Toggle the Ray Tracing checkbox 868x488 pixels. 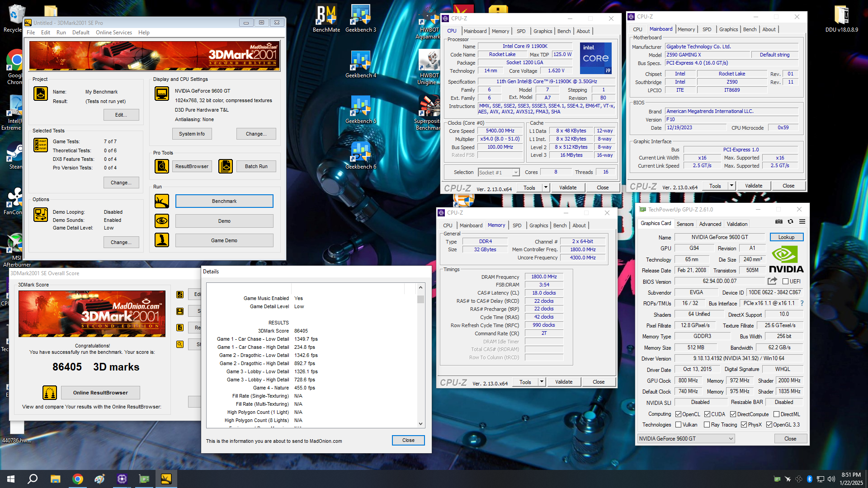(x=707, y=425)
